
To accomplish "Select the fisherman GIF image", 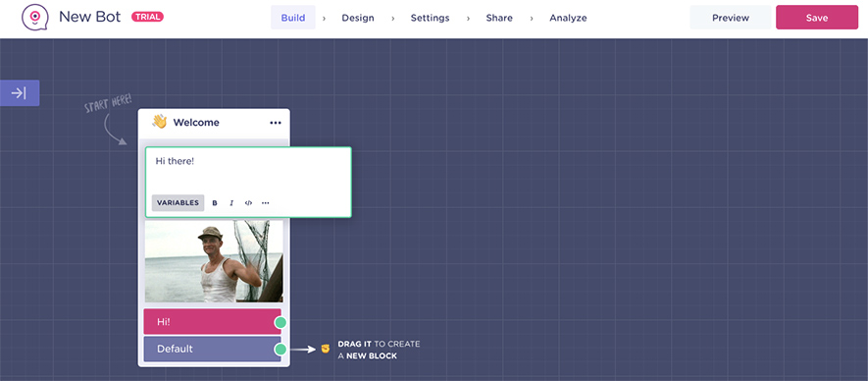I will pyautogui.click(x=214, y=261).
